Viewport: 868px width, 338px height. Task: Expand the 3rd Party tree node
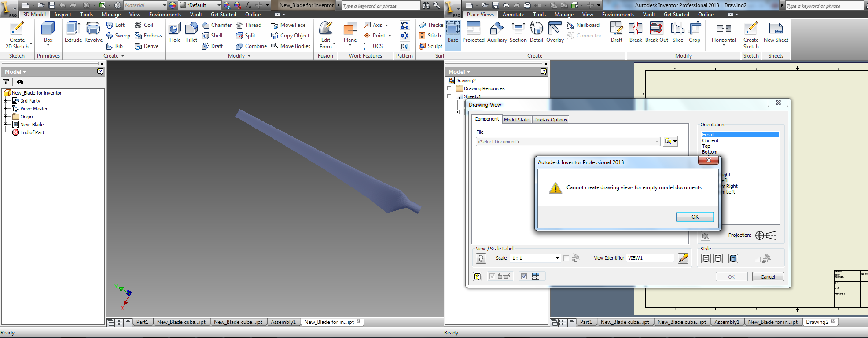6,101
